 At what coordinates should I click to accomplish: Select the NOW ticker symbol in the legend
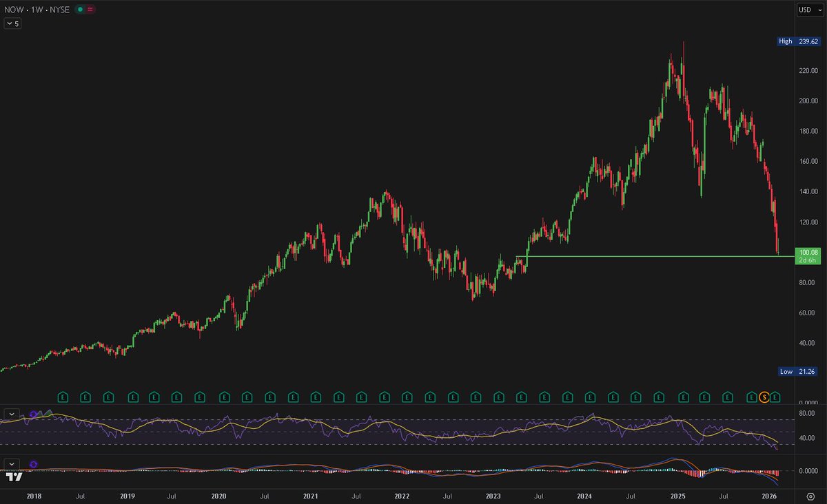pos(15,10)
